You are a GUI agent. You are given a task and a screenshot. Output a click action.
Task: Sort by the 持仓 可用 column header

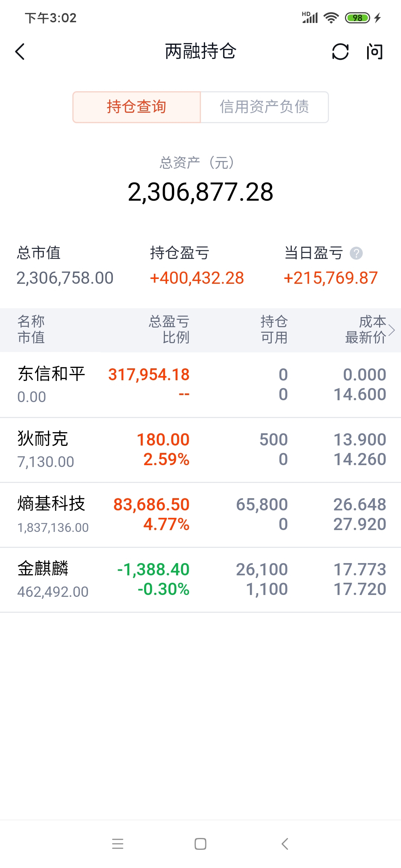(274, 329)
